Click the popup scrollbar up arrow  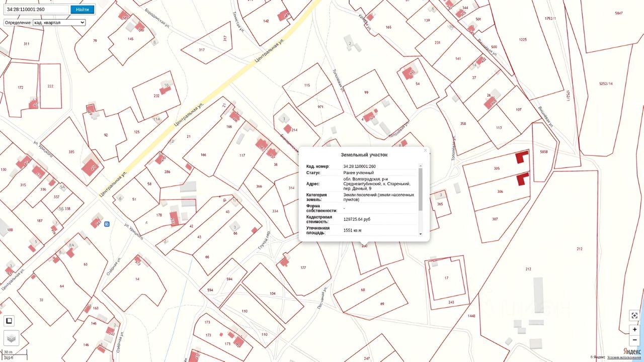(x=421, y=165)
